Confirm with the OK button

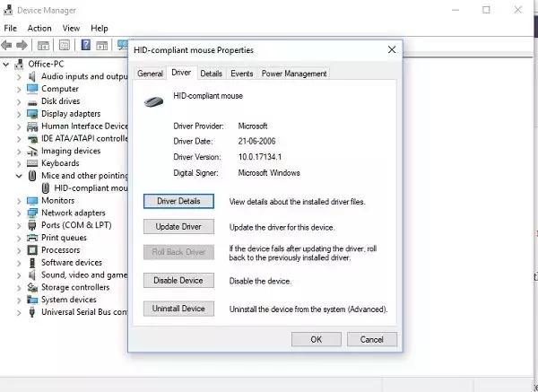(317, 339)
